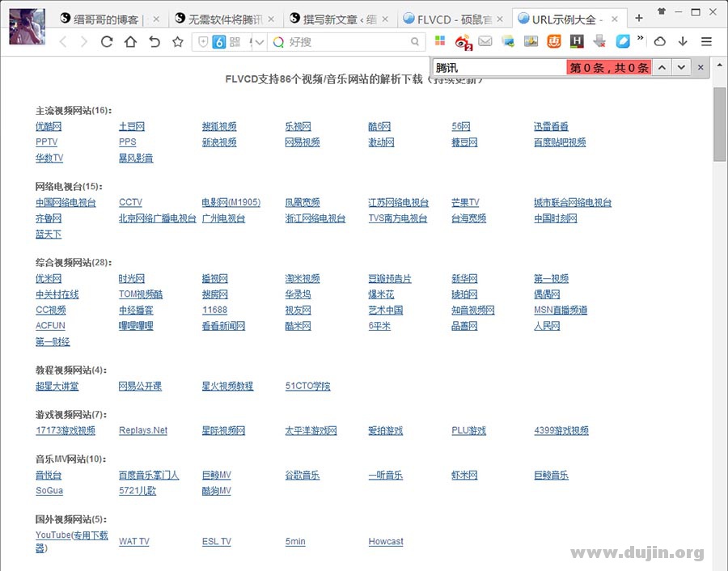Screen dimensions: 728x571
Task: Open the MSN直播频道 link
Action: [x=561, y=310]
